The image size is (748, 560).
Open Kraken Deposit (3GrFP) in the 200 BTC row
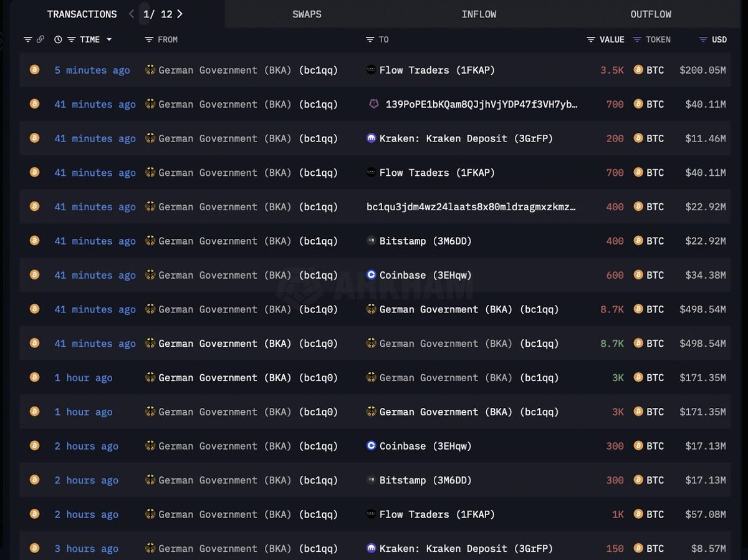(x=466, y=138)
